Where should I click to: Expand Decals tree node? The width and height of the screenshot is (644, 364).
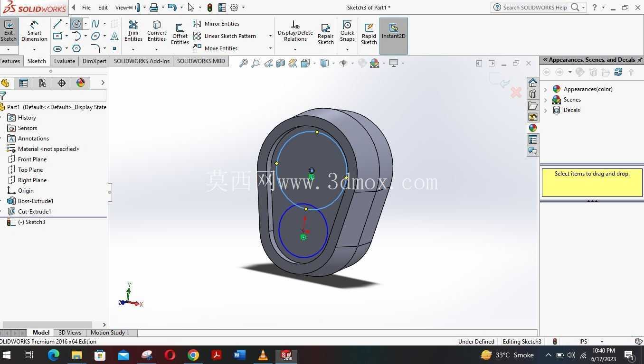545,110
